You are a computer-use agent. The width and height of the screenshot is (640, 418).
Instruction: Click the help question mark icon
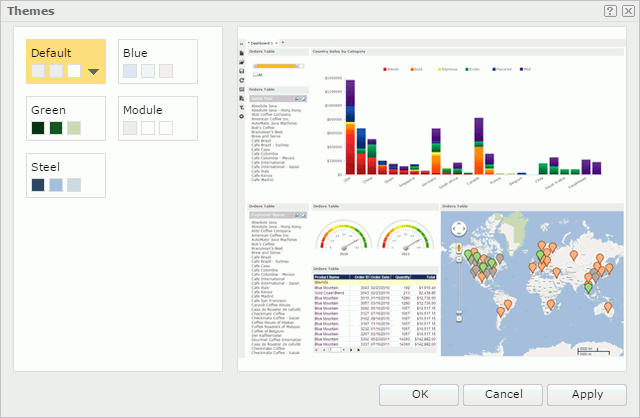(610, 10)
